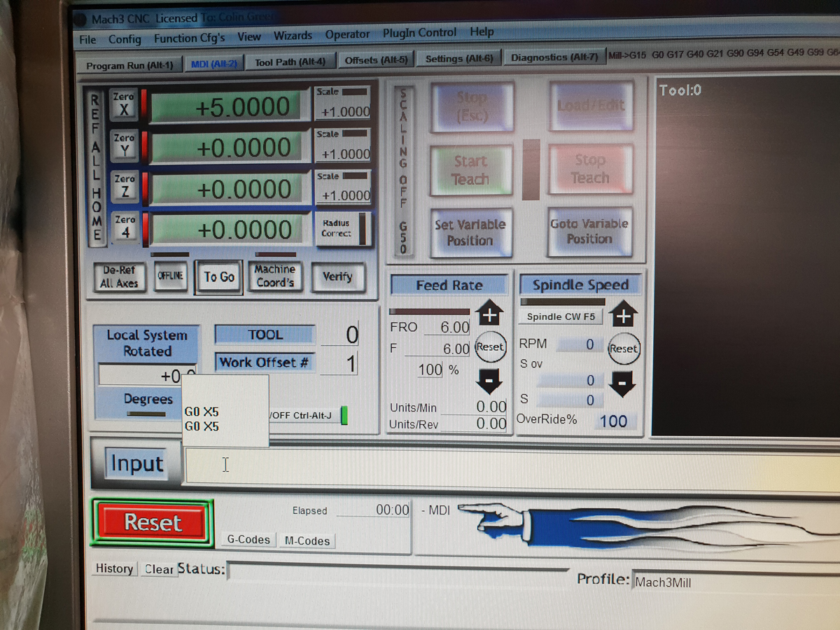The width and height of the screenshot is (840, 630).
Task: Reset the spindle speed override
Action: [x=623, y=348]
